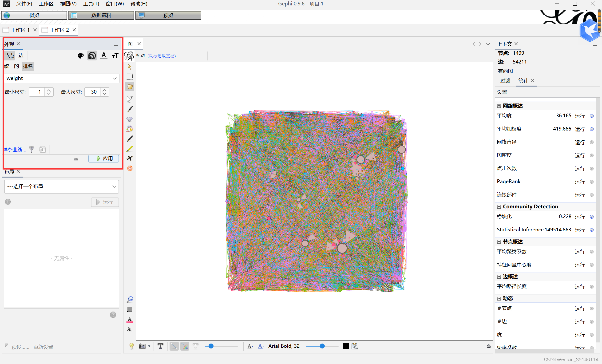Select the node size ranking icon
602x364 pixels.
click(92, 56)
